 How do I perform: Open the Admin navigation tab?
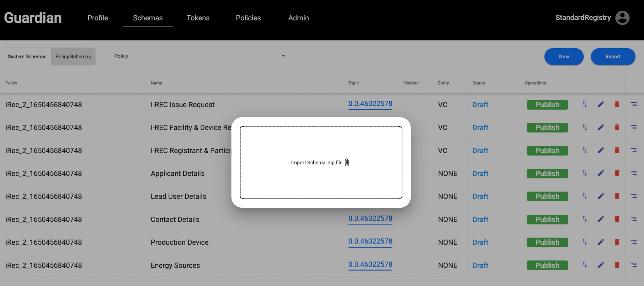coord(299,18)
